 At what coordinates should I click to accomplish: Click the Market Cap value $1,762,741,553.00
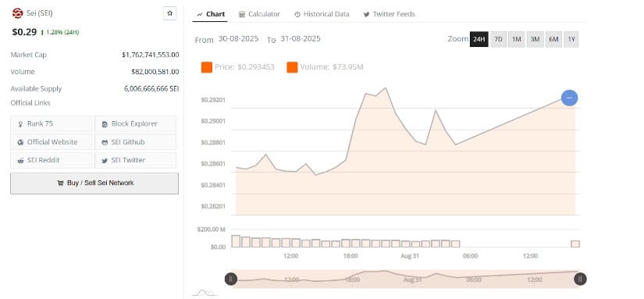pyautogui.click(x=151, y=55)
